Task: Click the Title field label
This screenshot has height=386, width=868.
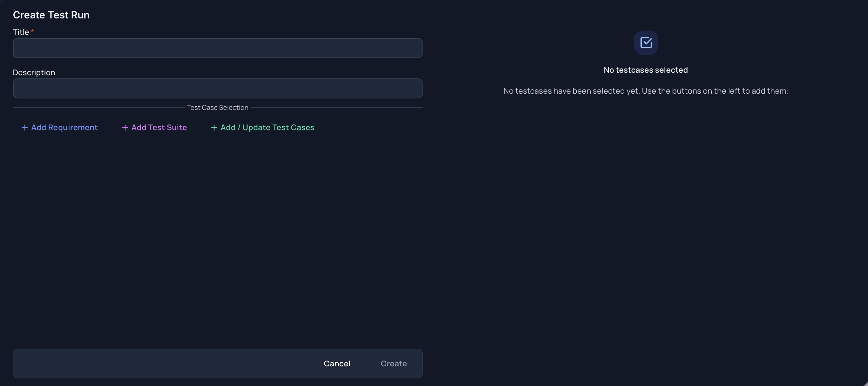Action: tap(21, 32)
